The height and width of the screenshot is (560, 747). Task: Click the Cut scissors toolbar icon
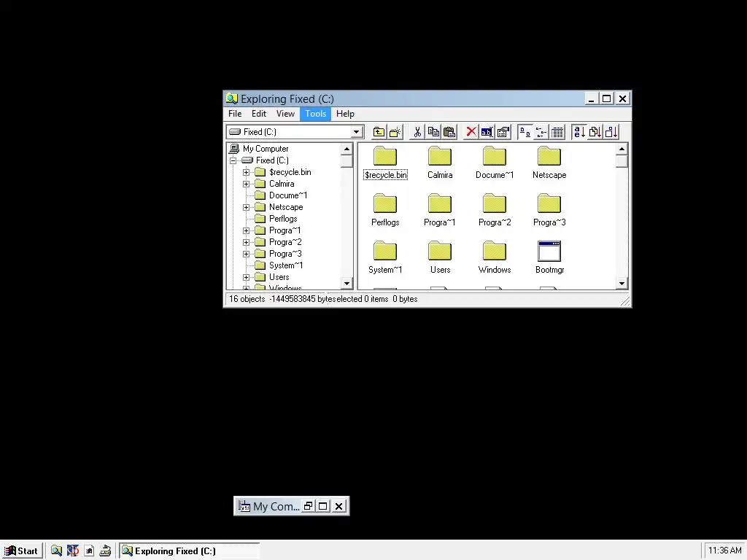(417, 132)
